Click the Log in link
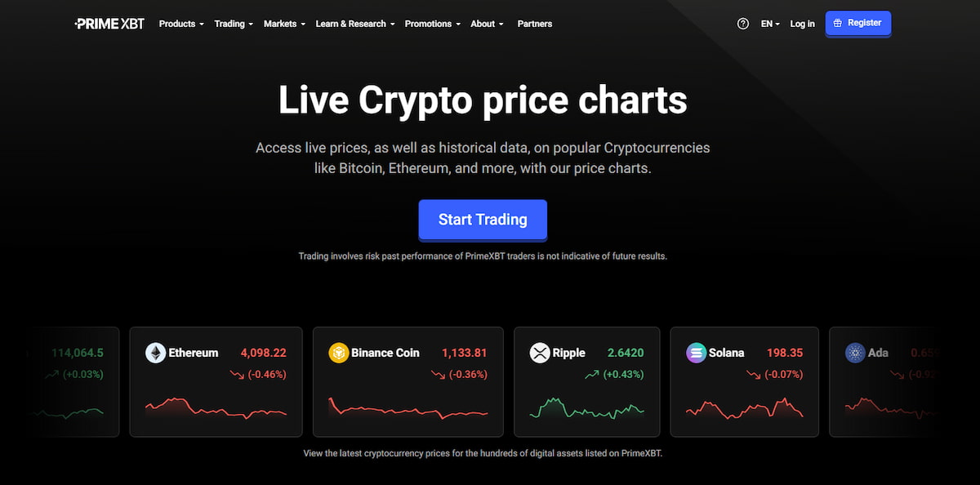The height and width of the screenshot is (485, 980). 802,24
